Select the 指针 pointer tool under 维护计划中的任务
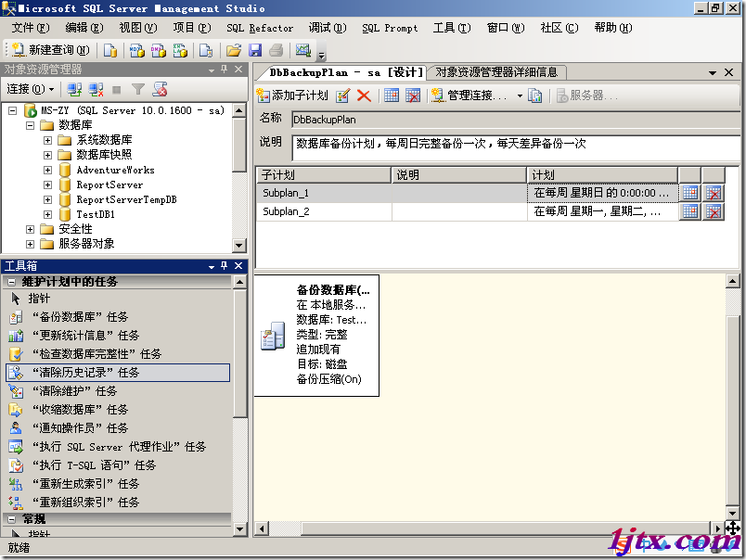This screenshot has height=560, width=746. point(118,299)
